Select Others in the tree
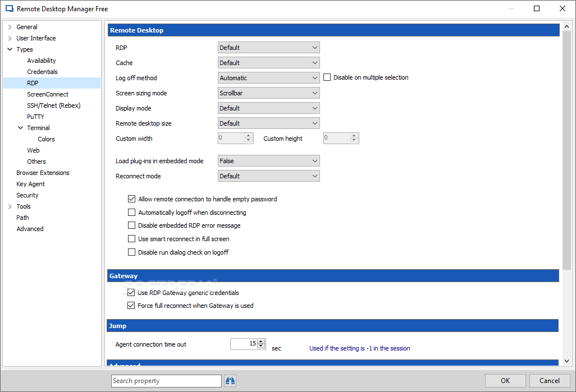This screenshot has height=392, width=576. pos(36,162)
